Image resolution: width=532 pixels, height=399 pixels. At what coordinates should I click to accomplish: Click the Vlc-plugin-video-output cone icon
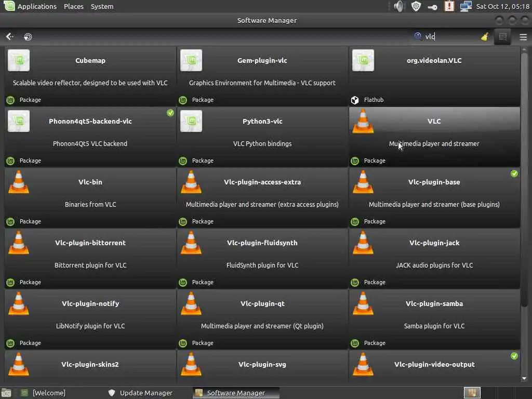(363, 364)
